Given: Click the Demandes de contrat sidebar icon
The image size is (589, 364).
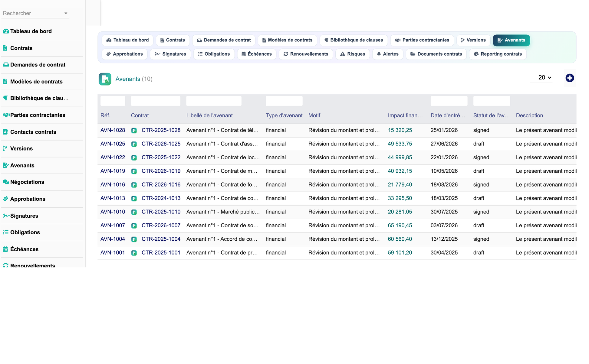Looking at the screenshot, I should click(6, 65).
